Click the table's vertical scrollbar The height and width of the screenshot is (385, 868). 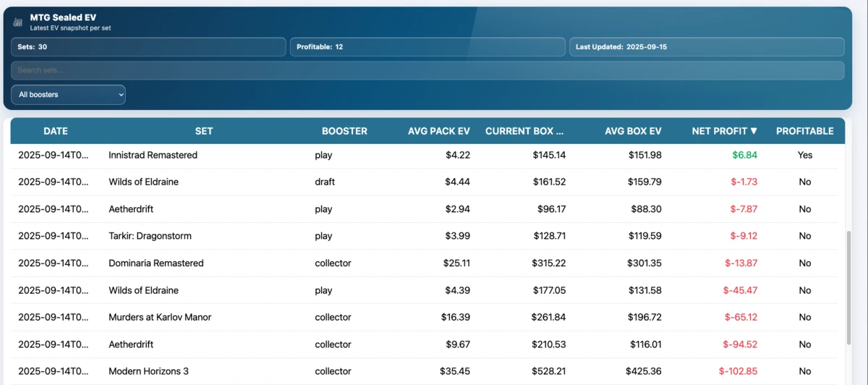click(848, 289)
